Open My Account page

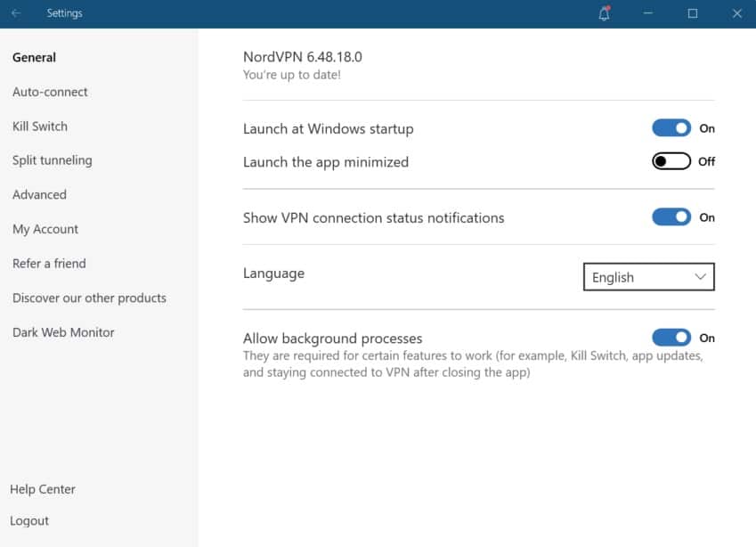pyautogui.click(x=45, y=230)
